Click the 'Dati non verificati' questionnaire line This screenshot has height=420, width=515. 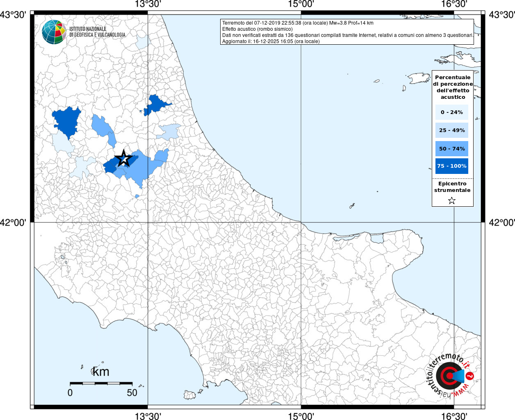(348, 35)
